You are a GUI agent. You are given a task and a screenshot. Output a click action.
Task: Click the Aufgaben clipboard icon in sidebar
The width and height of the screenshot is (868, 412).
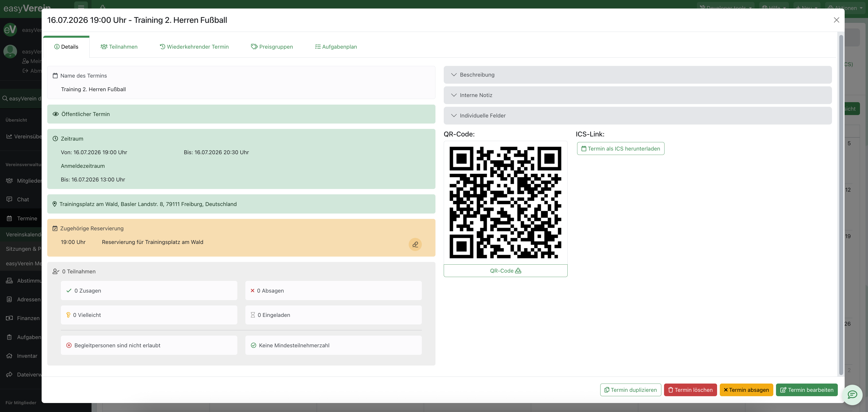tap(9, 337)
